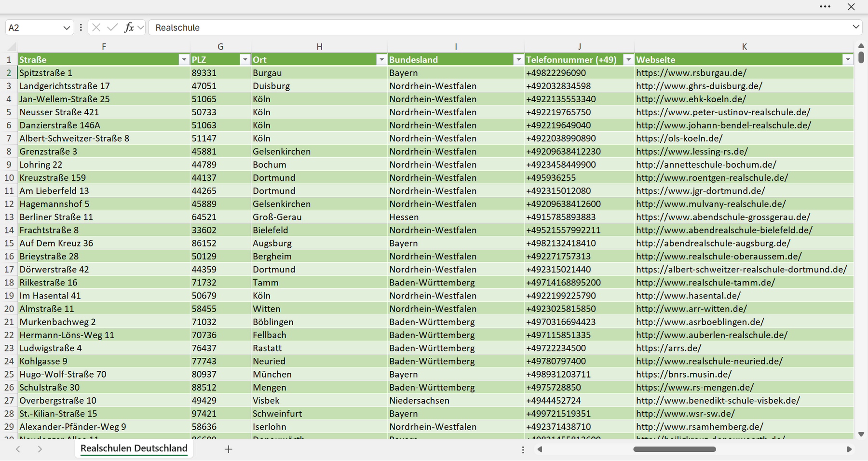Viewport: 868px width, 461px height.
Task: Open the Name Box dropdown arrow
Action: [x=67, y=28]
